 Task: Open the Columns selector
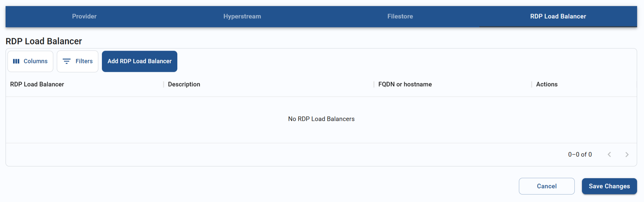(x=30, y=61)
